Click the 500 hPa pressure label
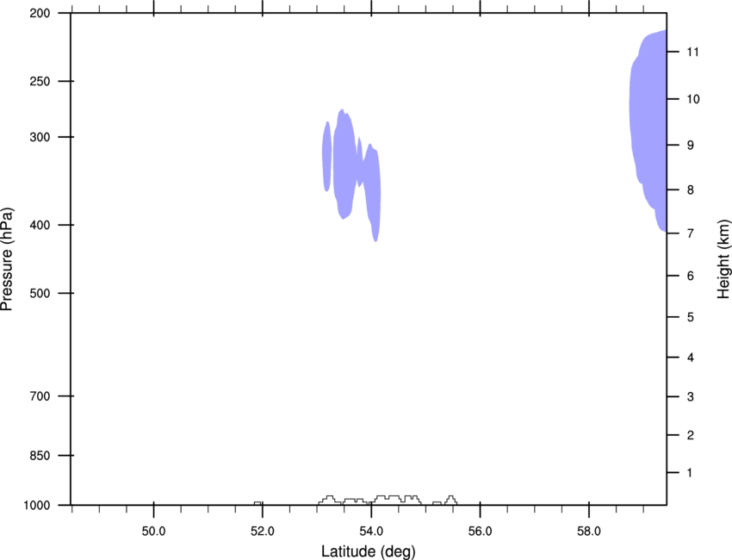This screenshot has width=732, height=560. 40,293
